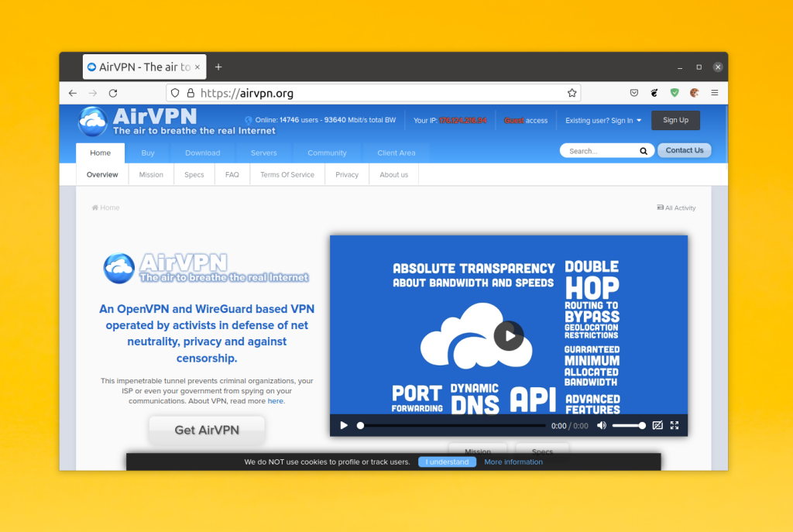The width and height of the screenshot is (793, 532).
Task: Open the Servers navigation tab
Action: (x=263, y=153)
